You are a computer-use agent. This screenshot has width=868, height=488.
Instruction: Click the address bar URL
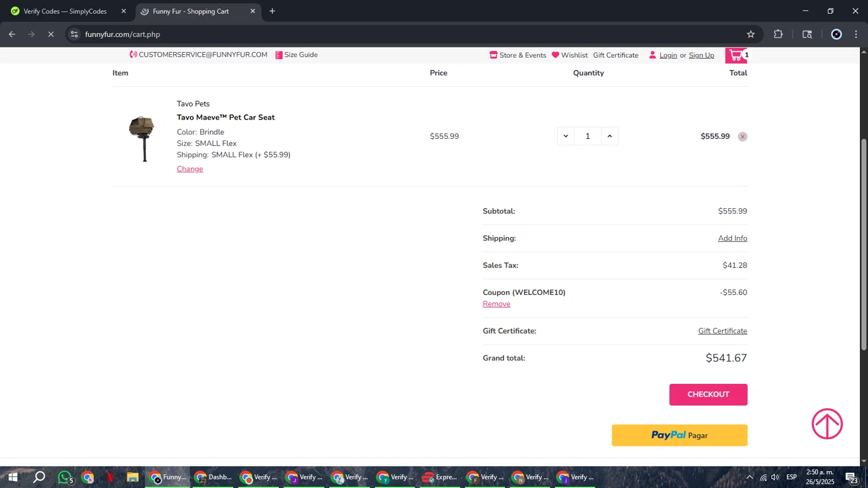[123, 34]
